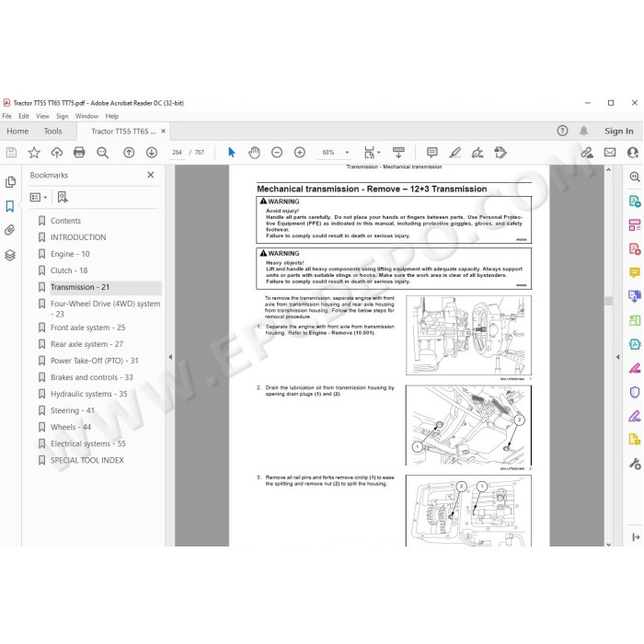
Task: Open Rear axle system - 27 bookmark
Action: pos(86,344)
